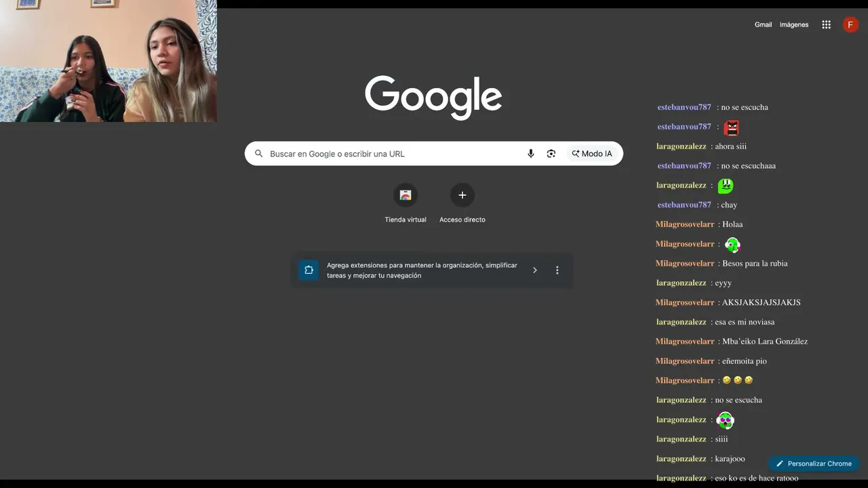Add a shortcut with the plus icon

point(462,195)
